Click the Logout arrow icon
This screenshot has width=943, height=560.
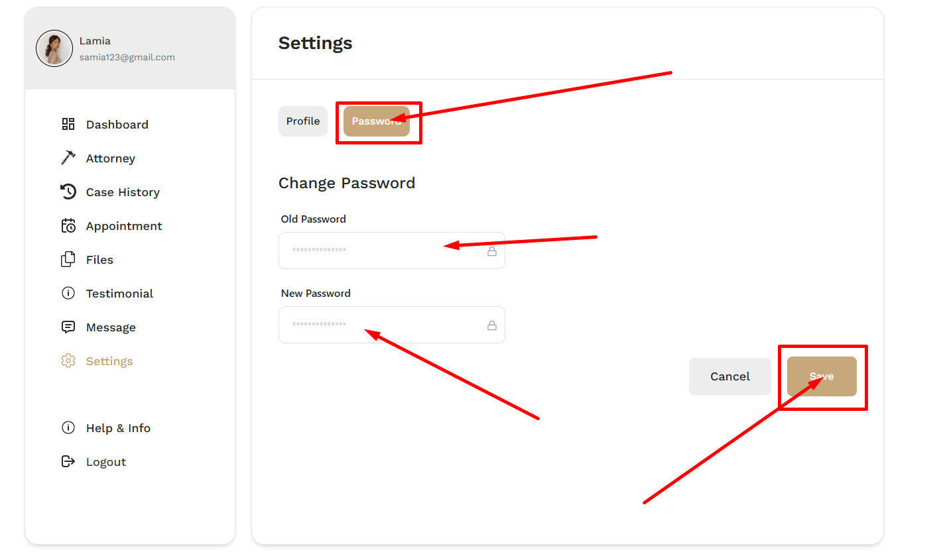click(x=68, y=461)
